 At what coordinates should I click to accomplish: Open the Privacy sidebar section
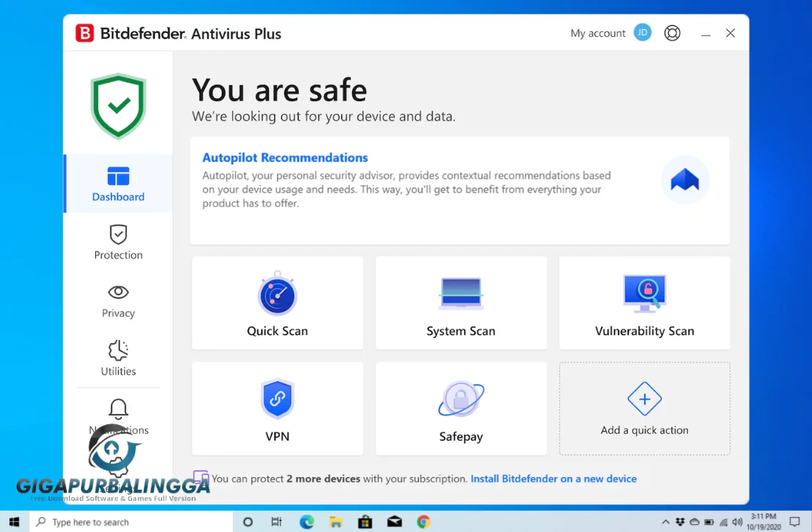[118, 301]
